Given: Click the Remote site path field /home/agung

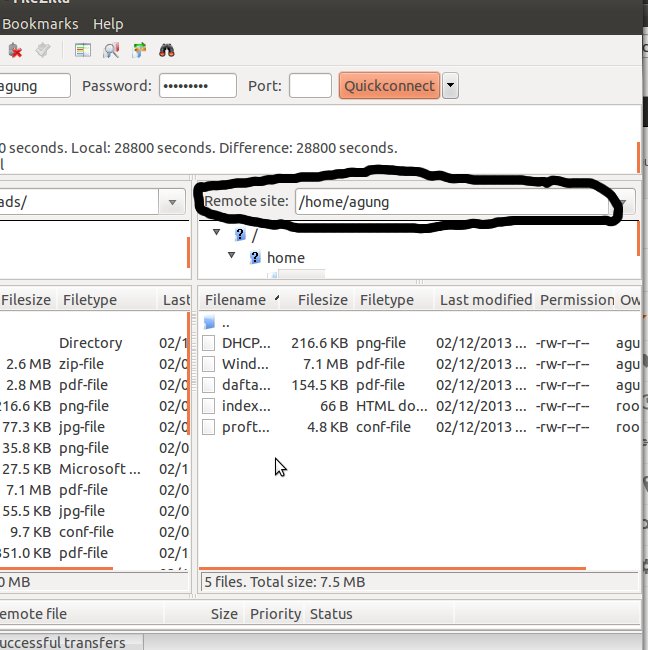Looking at the screenshot, I should (452, 202).
